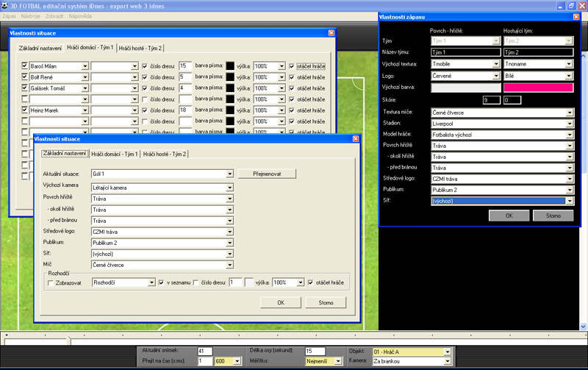588x370 pixels.
Task: Open the Stadion dropdown showing Liverpool
Action: point(570,124)
